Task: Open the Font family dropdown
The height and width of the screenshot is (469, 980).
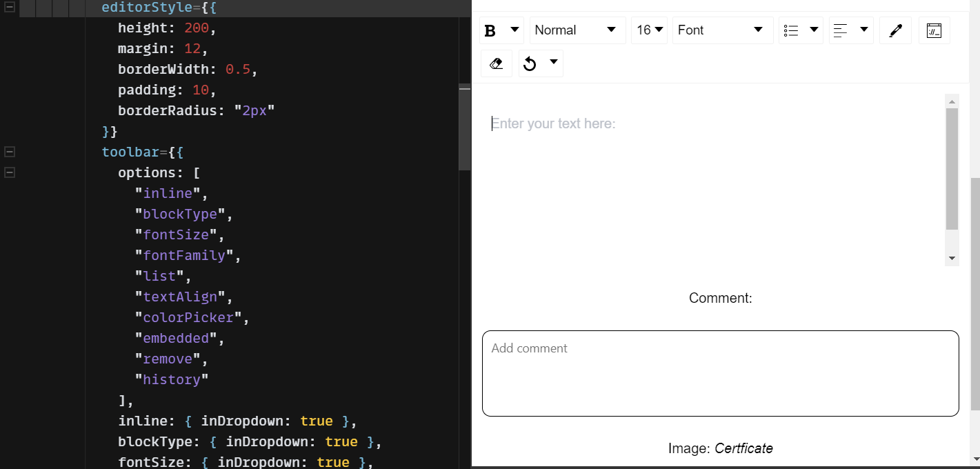Action: tap(723, 30)
